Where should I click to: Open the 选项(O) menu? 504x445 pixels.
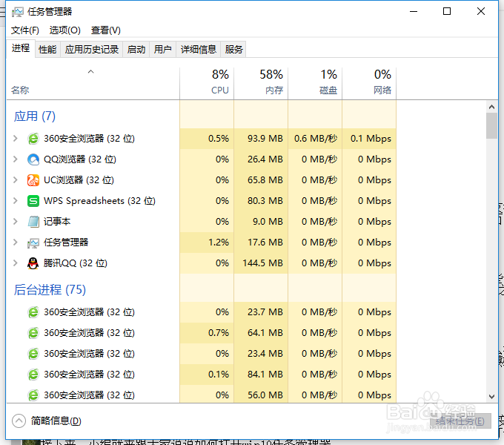[x=65, y=30]
